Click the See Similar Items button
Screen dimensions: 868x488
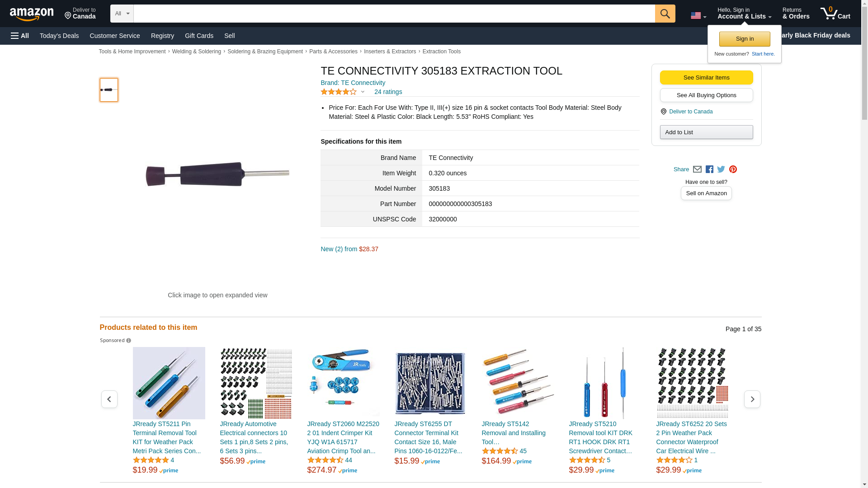[706, 78]
